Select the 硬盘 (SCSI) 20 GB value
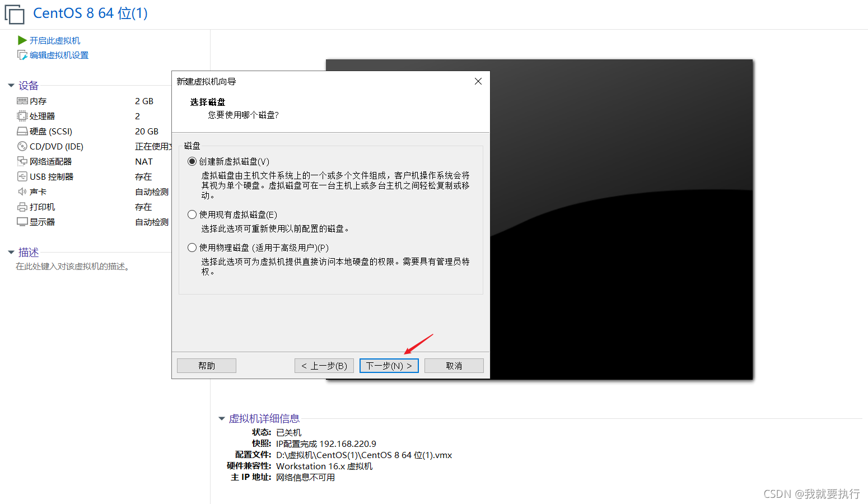Image resolution: width=868 pixels, height=504 pixels. tap(147, 131)
